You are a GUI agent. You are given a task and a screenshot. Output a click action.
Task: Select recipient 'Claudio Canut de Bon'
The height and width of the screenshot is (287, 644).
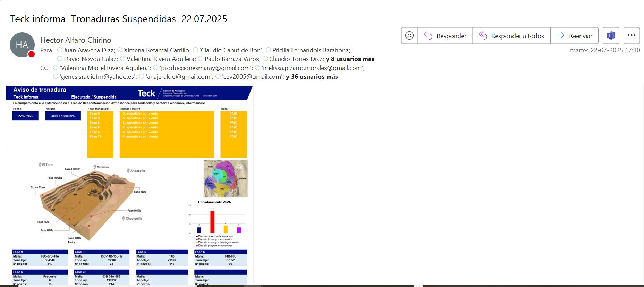(231, 50)
